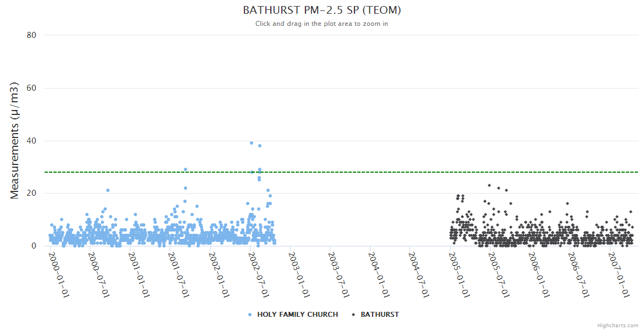The height and width of the screenshot is (330, 644).
Task: Click the green dashed threshold line
Action: pyautogui.click(x=341, y=172)
